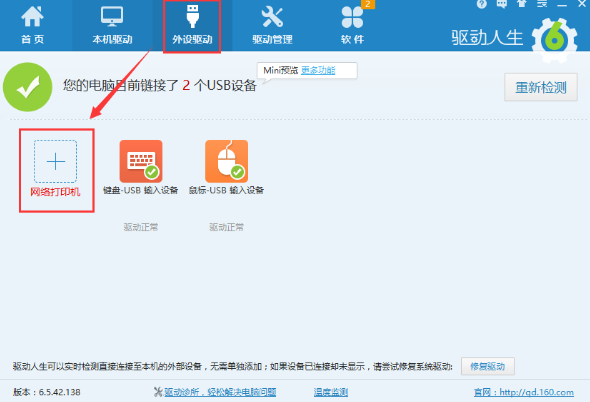Open the feedback chat bubble icon

(502, 4)
